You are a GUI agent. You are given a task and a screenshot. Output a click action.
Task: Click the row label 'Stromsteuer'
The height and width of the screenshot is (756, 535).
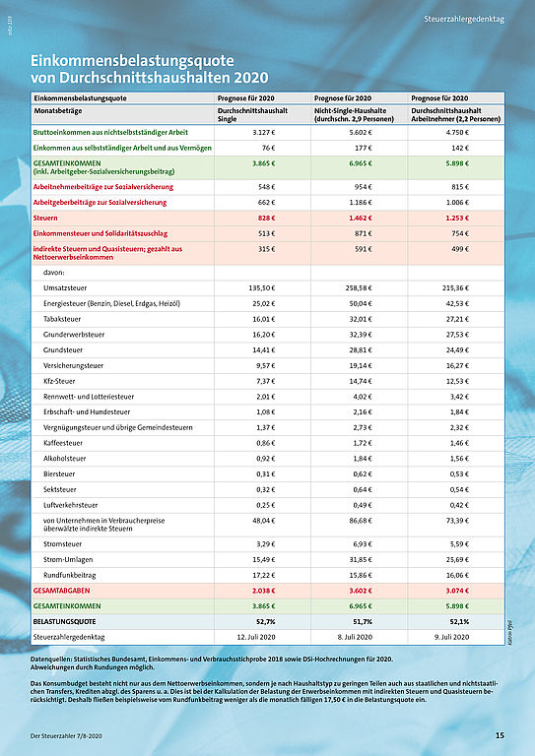click(63, 543)
